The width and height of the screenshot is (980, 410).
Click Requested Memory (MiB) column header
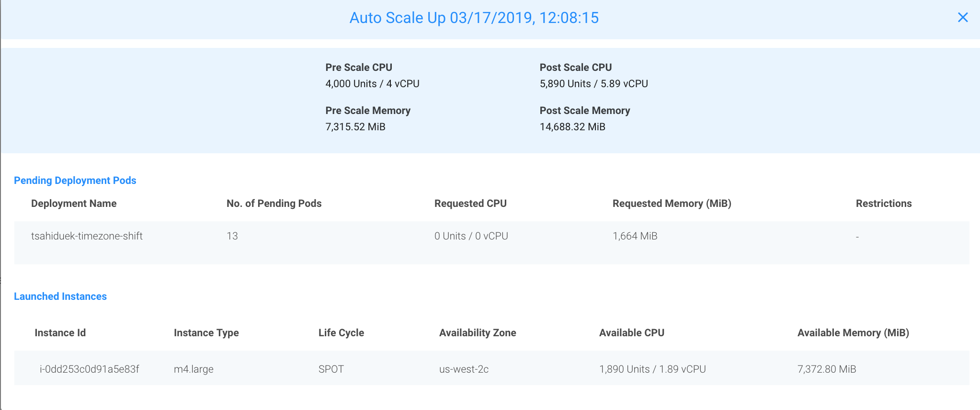(x=672, y=204)
